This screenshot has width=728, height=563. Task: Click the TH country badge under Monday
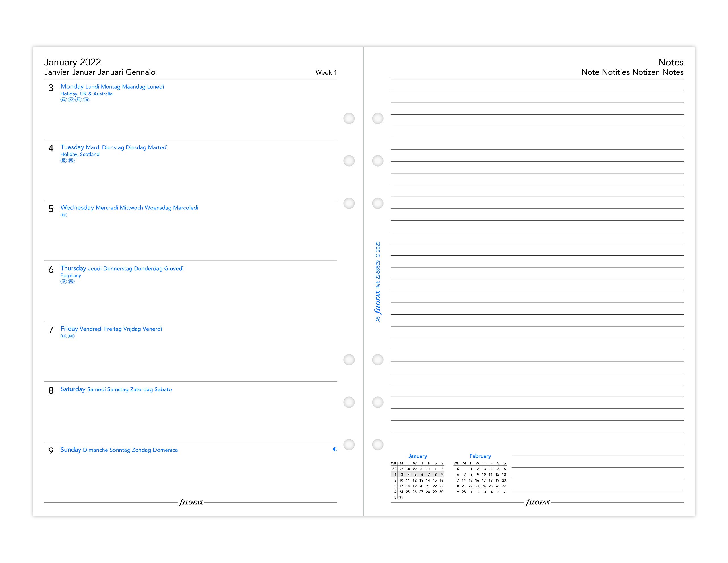pyautogui.click(x=86, y=100)
